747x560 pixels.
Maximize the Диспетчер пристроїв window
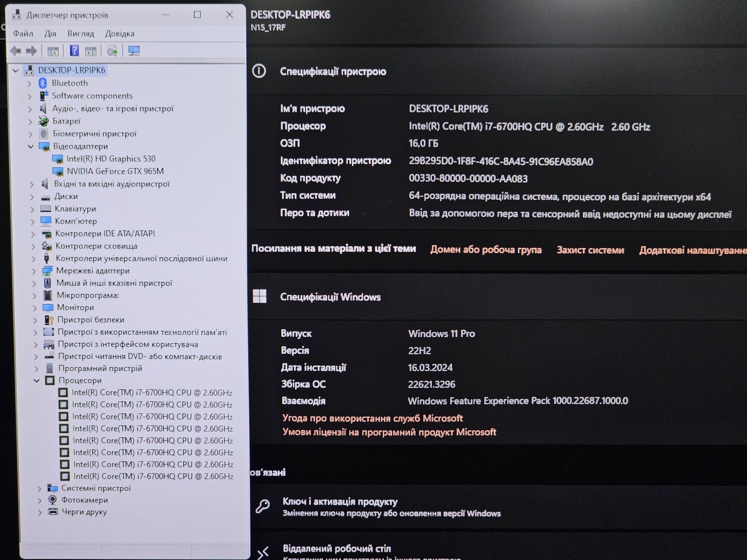pos(197,15)
